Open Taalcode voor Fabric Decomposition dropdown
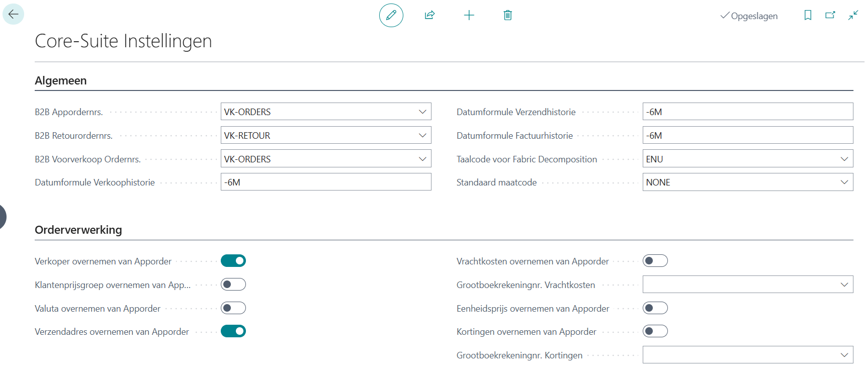Image resolution: width=868 pixels, height=376 pixels. [x=844, y=159]
